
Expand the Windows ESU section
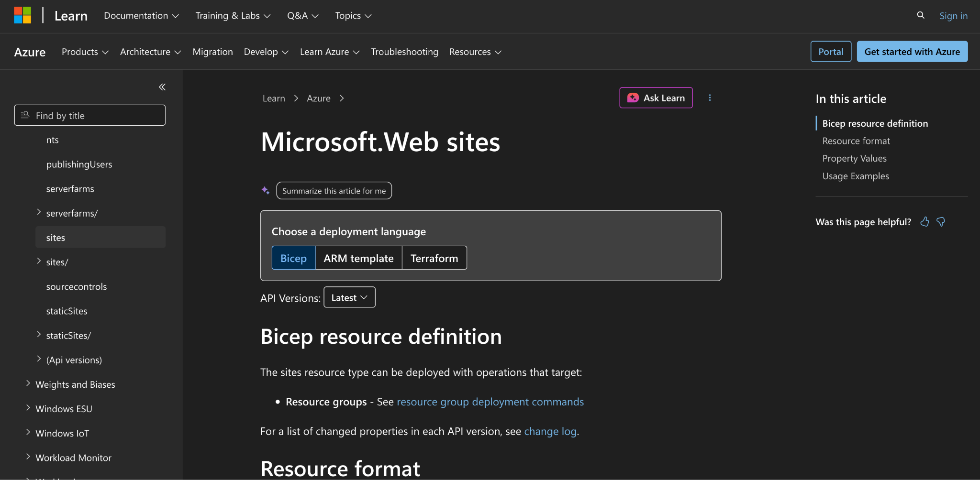pyautogui.click(x=28, y=408)
